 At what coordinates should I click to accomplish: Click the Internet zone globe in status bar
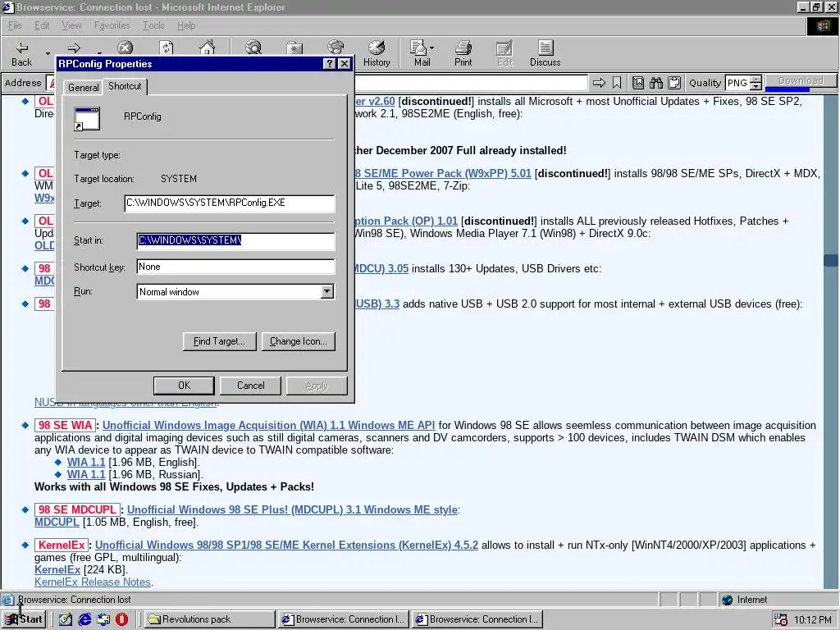(x=727, y=600)
